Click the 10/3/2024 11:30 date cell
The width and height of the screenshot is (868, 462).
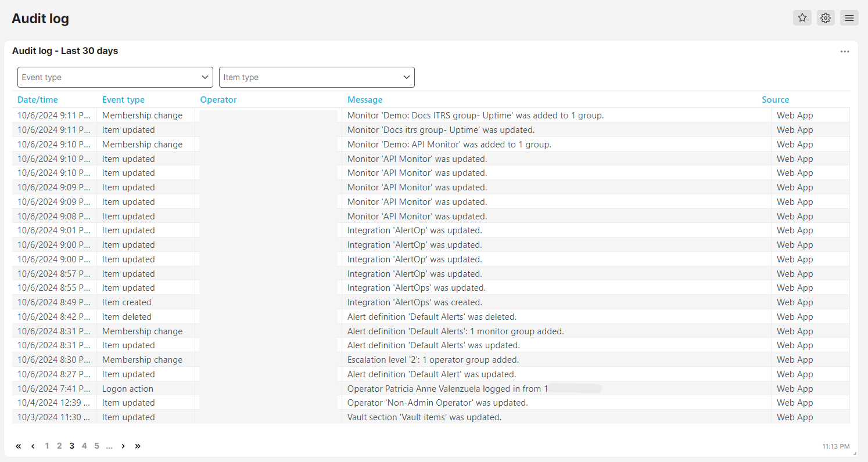53,417
